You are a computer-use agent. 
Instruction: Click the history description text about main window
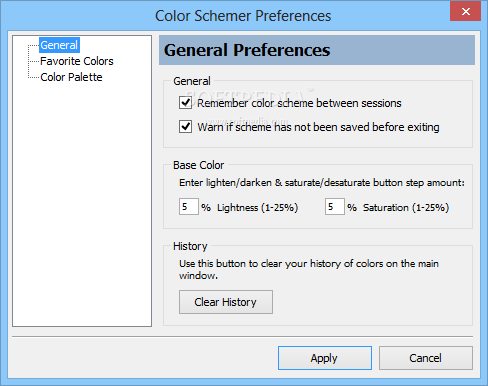coord(309,269)
